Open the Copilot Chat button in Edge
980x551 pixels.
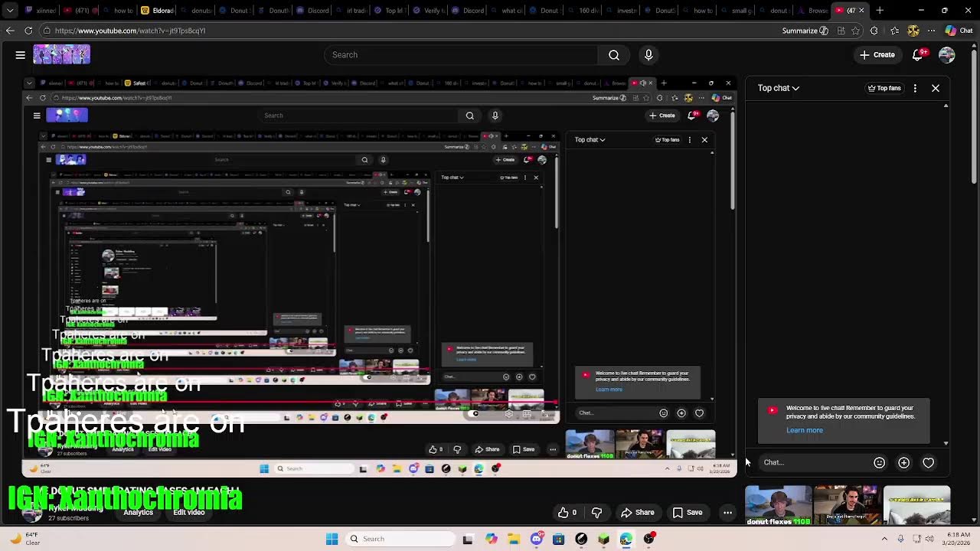coord(958,31)
